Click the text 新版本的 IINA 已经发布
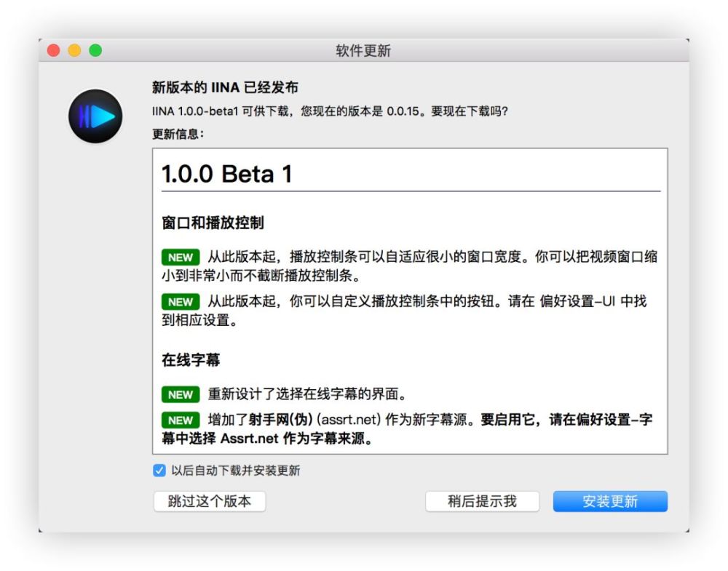 tap(225, 87)
